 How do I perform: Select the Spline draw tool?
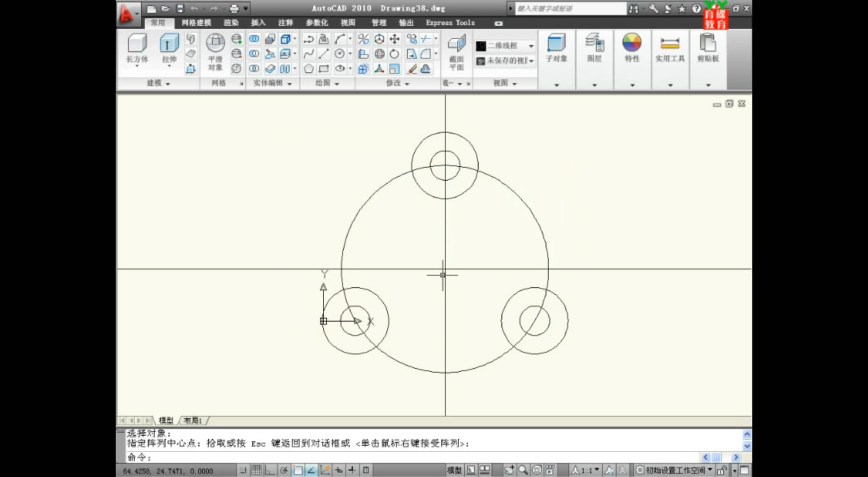click(x=309, y=53)
